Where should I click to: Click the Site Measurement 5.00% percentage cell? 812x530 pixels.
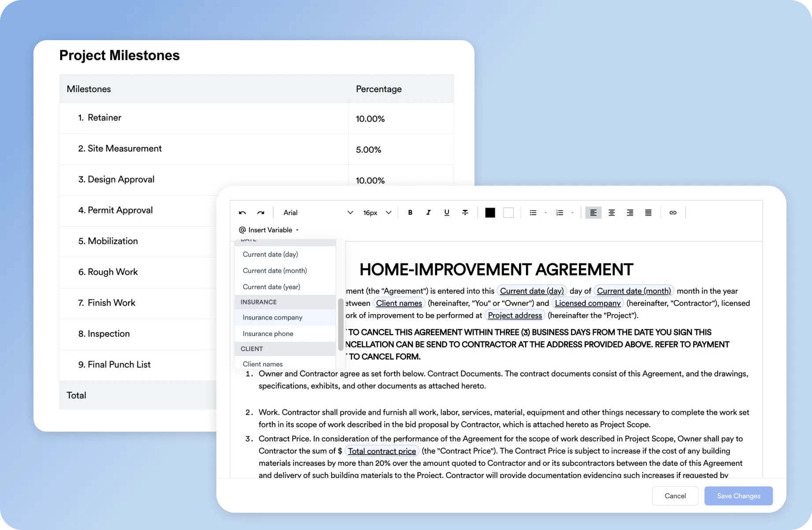point(401,149)
